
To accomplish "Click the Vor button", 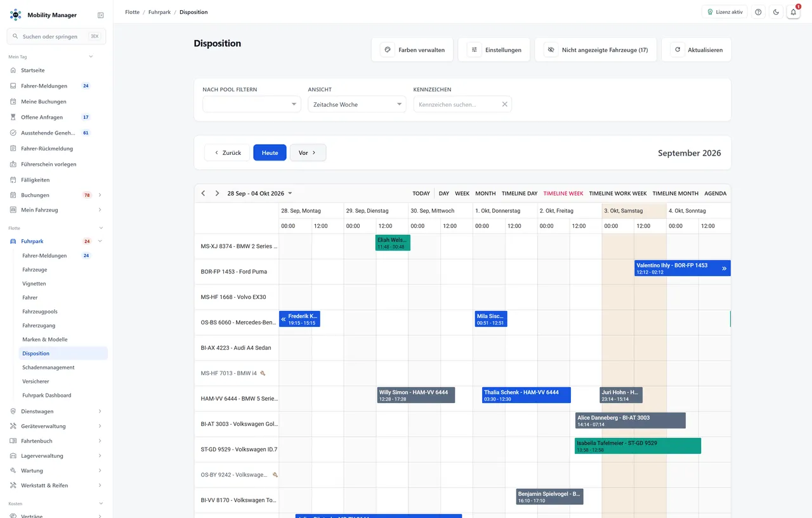I will click(x=308, y=152).
